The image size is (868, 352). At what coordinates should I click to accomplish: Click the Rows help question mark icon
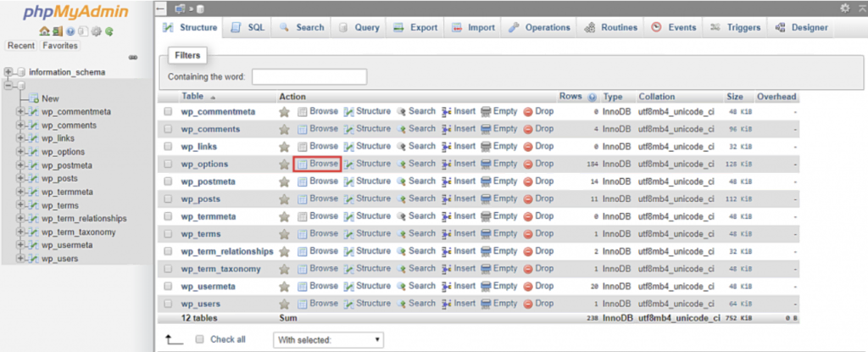[x=593, y=97]
